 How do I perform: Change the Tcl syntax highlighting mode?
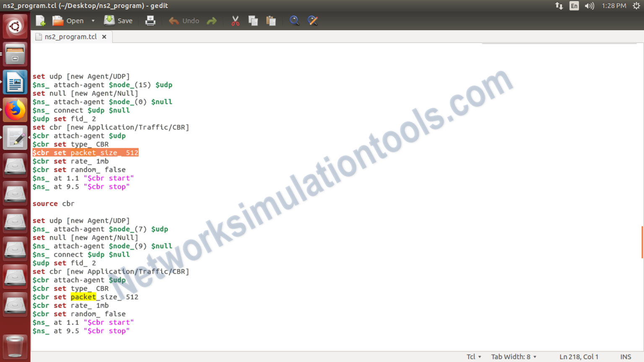473,357
